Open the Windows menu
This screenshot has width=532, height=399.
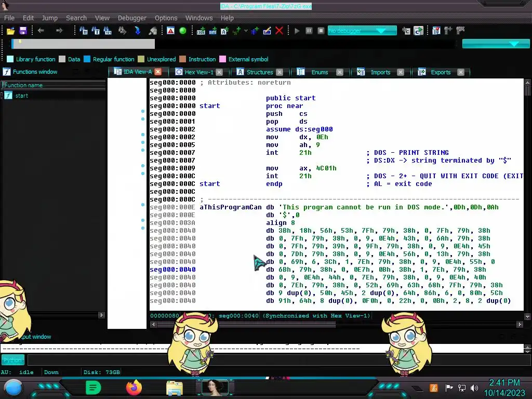coord(199,18)
